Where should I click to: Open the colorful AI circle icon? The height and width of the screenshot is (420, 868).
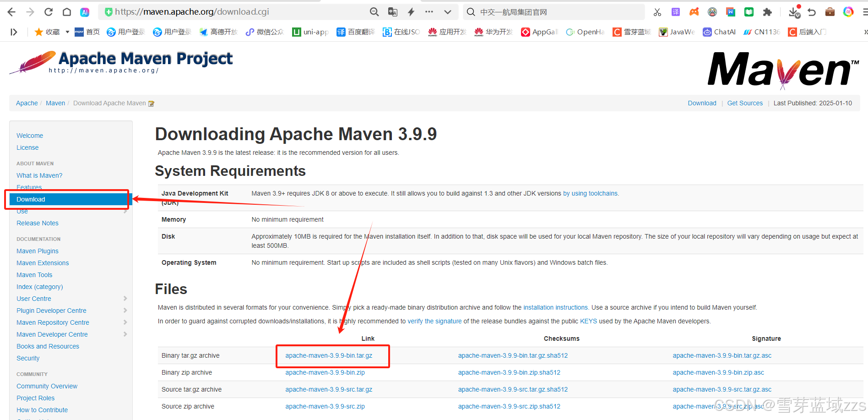pyautogui.click(x=848, y=12)
